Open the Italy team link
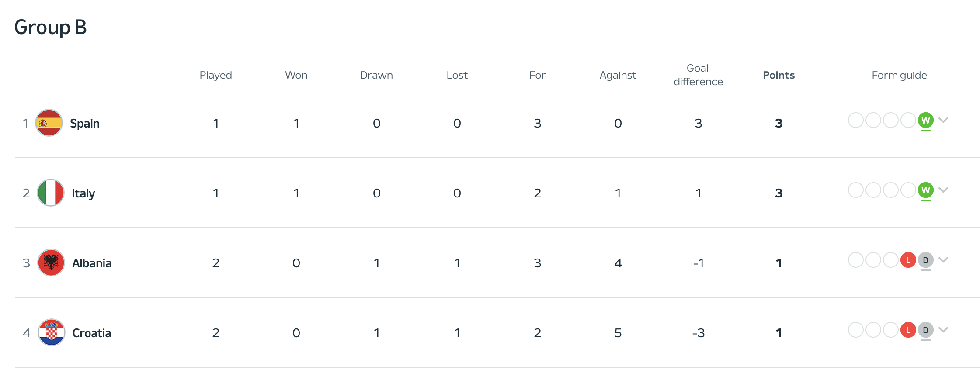Viewport: 980px width, 373px height. [x=83, y=193]
